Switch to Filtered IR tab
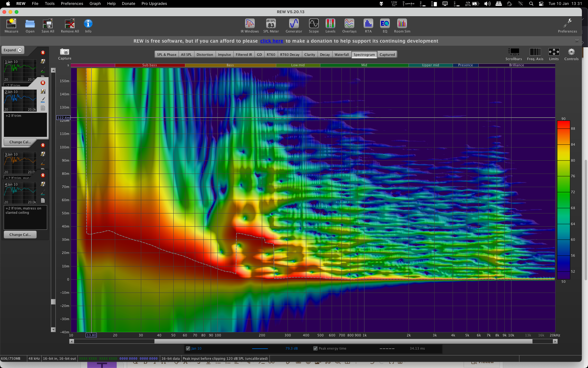Image resolution: width=588 pixels, height=368 pixels. tap(244, 55)
